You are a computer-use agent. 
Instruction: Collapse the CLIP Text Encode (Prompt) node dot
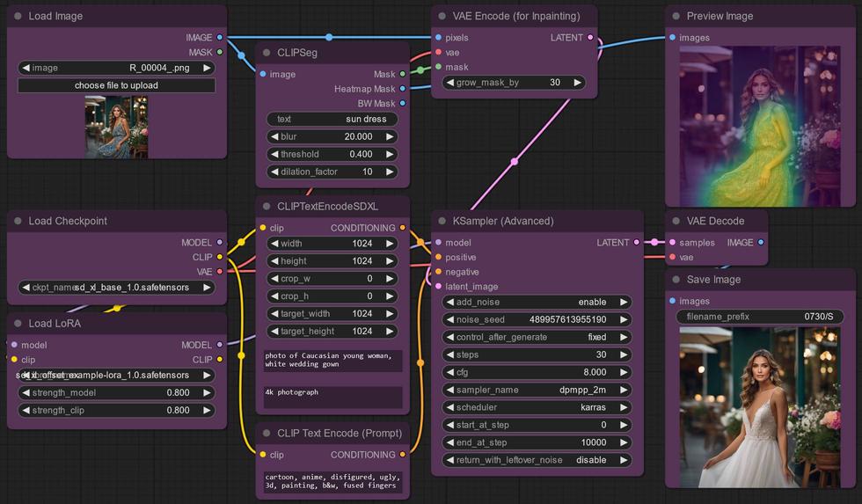click(266, 433)
